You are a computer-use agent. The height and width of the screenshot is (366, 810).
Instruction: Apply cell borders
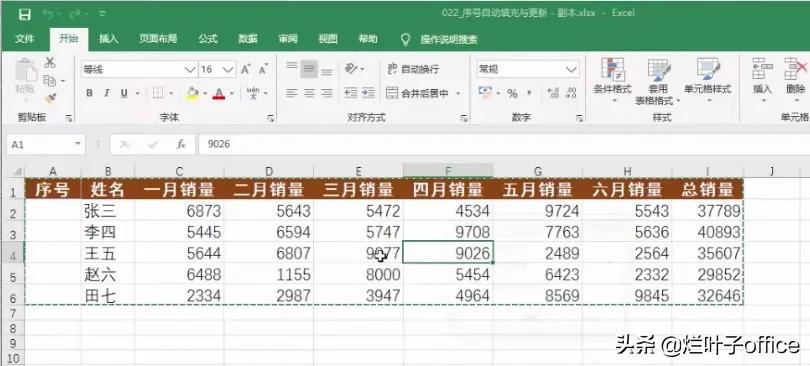tap(158, 93)
